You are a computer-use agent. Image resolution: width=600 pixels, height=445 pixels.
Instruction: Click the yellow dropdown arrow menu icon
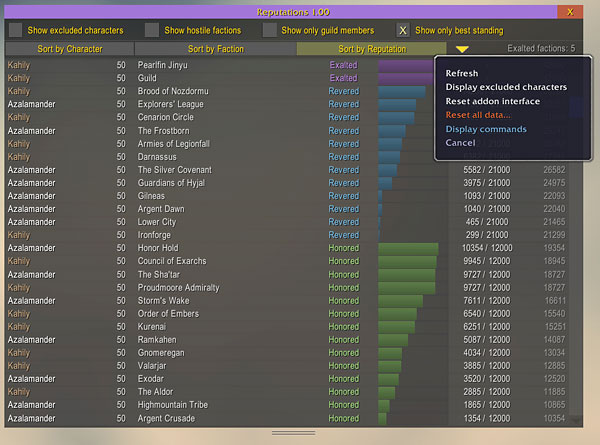click(x=462, y=49)
